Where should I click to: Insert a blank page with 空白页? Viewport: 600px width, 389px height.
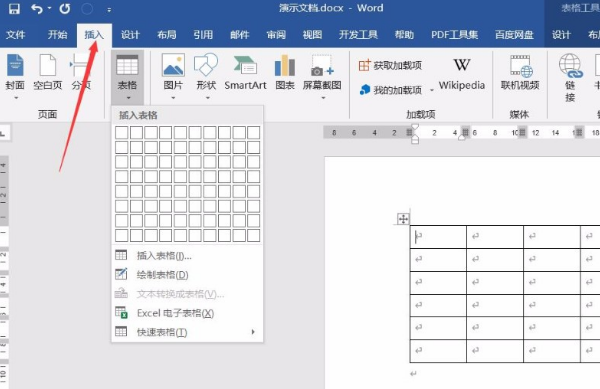click(x=47, y=72)
